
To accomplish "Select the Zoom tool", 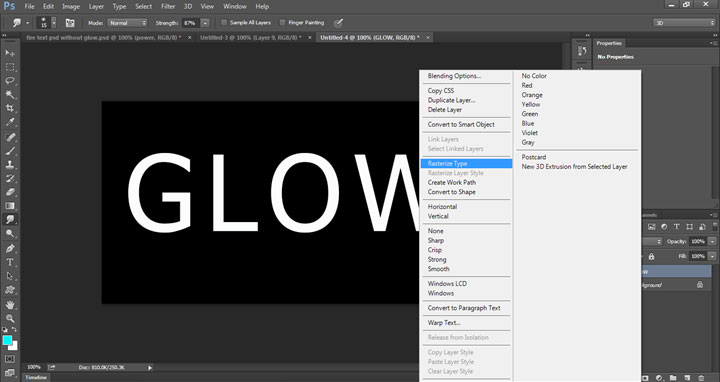I will [10, 318].
